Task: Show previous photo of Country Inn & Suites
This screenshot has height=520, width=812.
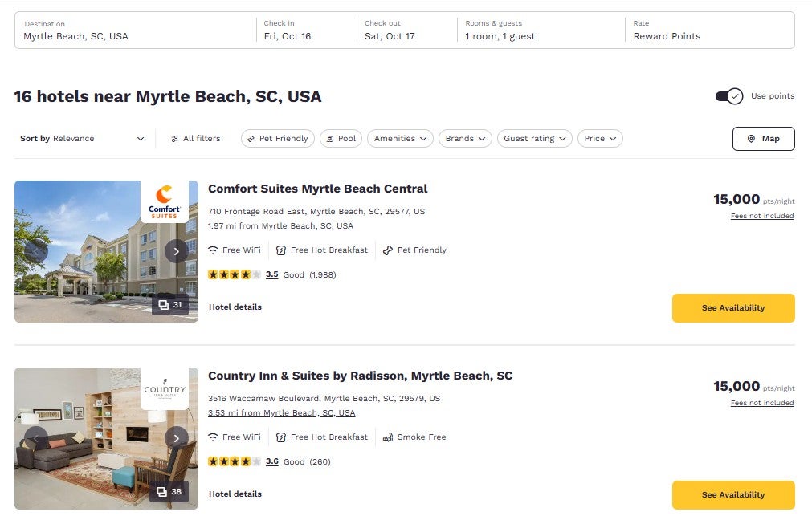Action: 36,438
